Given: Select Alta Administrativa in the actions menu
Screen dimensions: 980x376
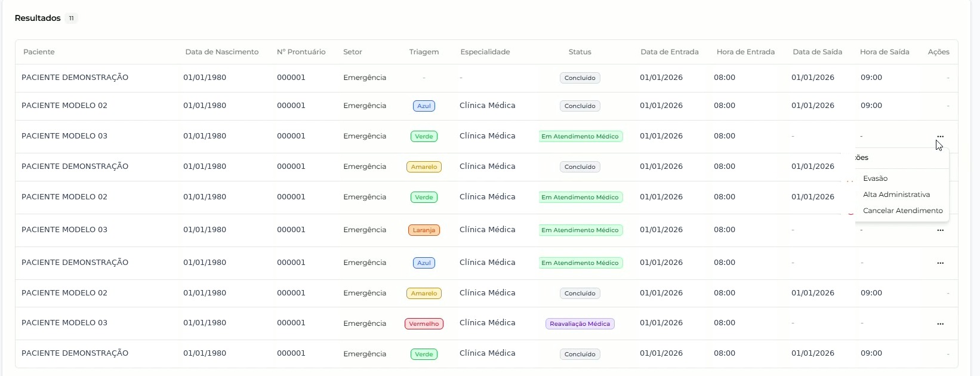Looking at the screenshot, I should (x=896, y=195).
